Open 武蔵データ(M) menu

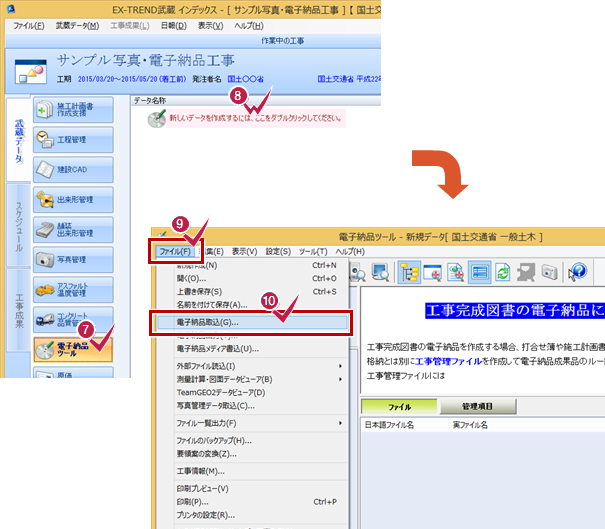click(x=77, y=25)
